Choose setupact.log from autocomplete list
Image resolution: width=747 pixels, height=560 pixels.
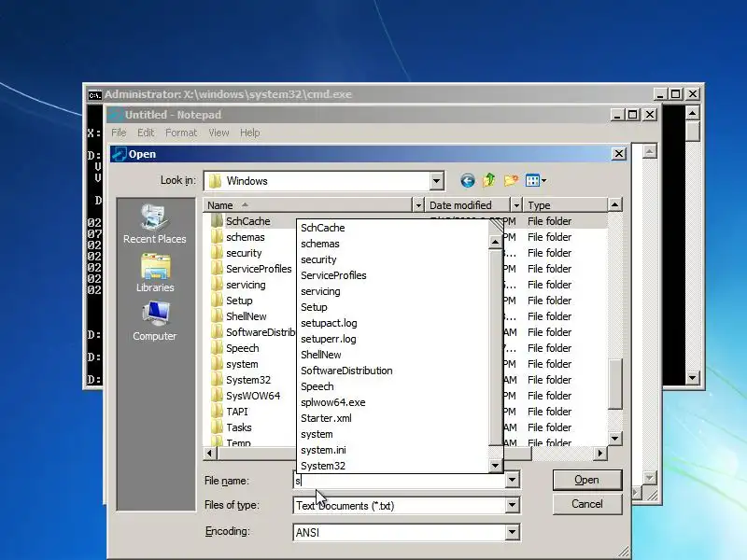click(329, 323)
